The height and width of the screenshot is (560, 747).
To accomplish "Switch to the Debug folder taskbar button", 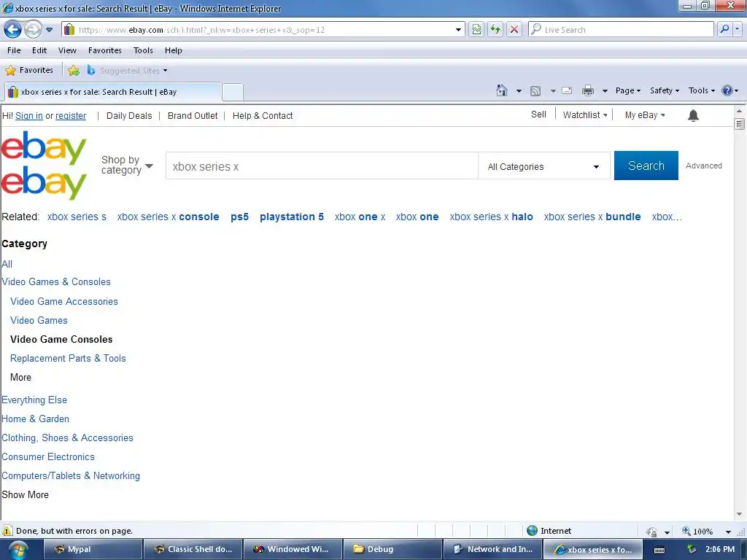I will pyautogui.click(x=392, y=549).
